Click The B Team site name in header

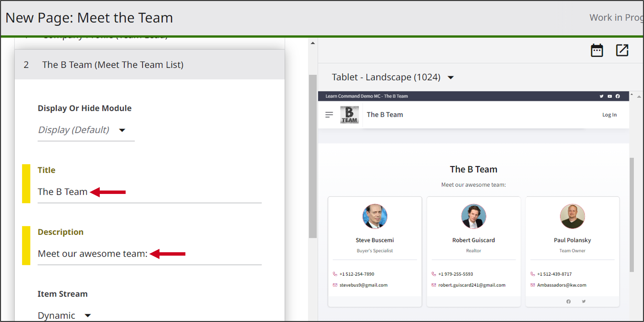(385, 115)
